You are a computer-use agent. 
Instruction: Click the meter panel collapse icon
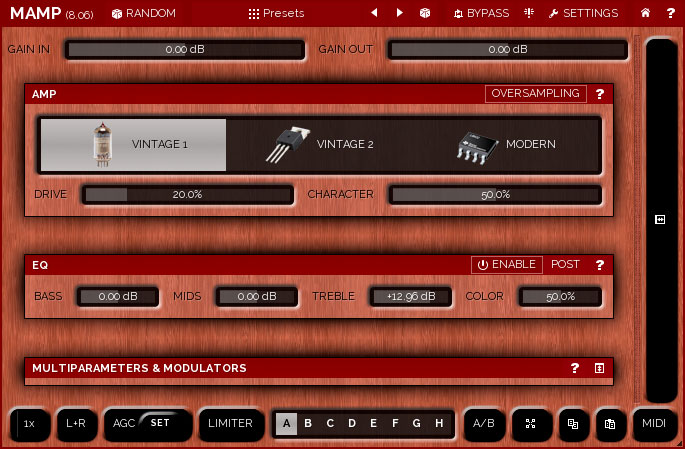660,219
